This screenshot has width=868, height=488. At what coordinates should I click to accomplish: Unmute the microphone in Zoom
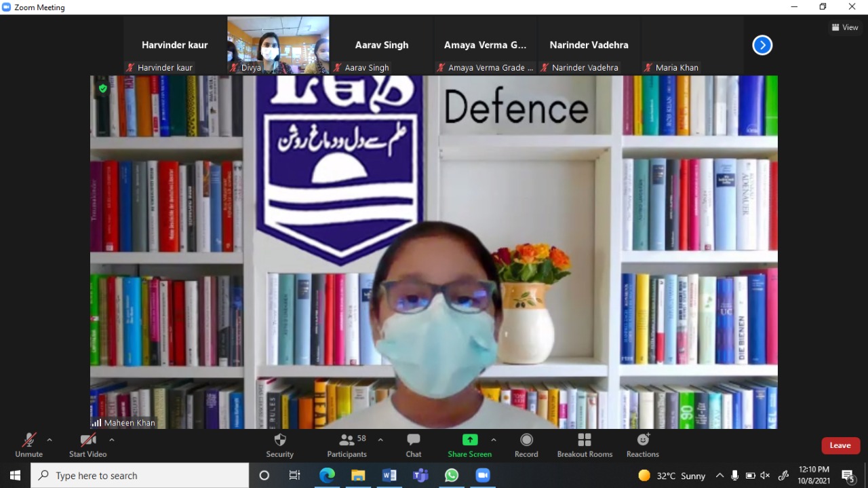coord(28,446)
